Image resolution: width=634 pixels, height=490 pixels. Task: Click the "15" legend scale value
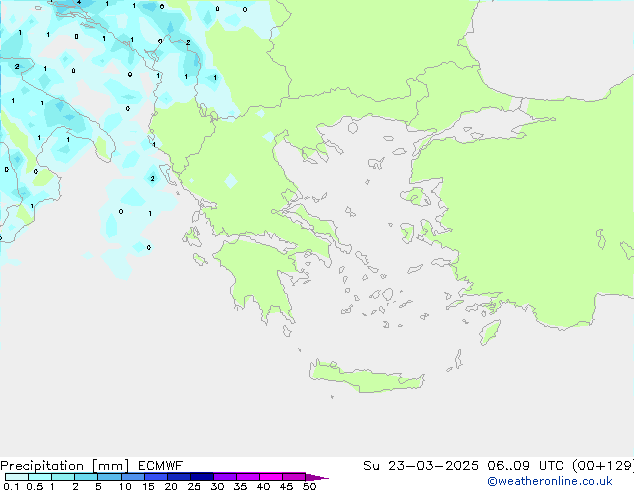coord(148,486)
